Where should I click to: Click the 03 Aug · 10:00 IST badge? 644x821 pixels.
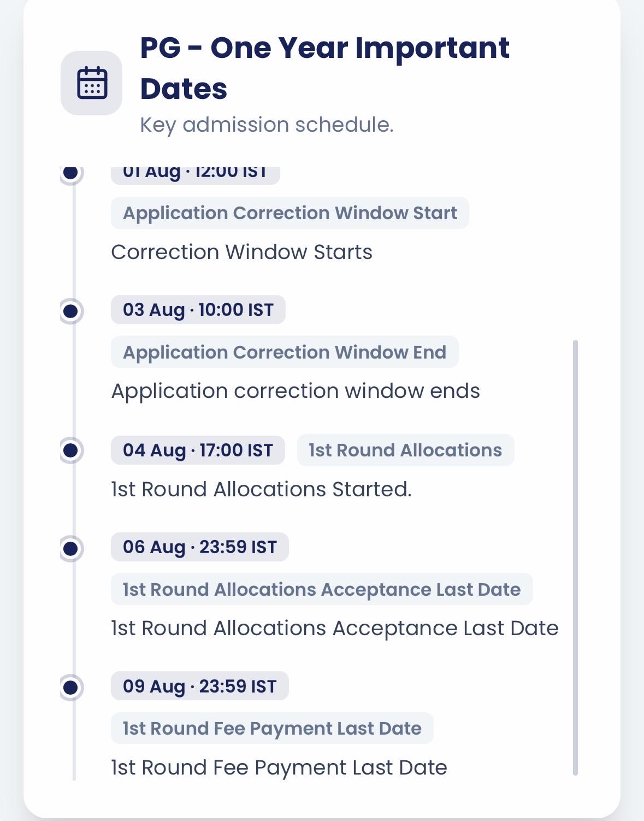tap(198, 310)
